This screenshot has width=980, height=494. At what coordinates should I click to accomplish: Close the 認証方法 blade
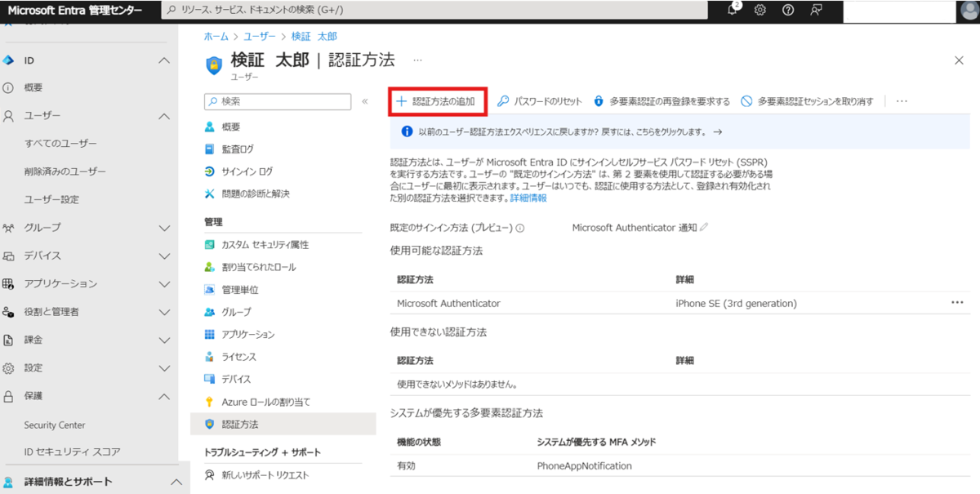point(959,60)
